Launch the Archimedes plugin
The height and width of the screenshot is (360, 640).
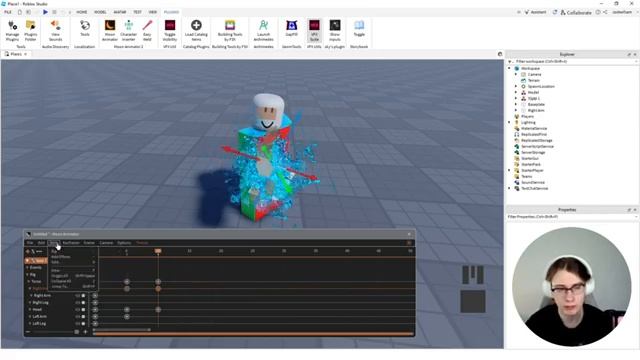pos(264,30)
